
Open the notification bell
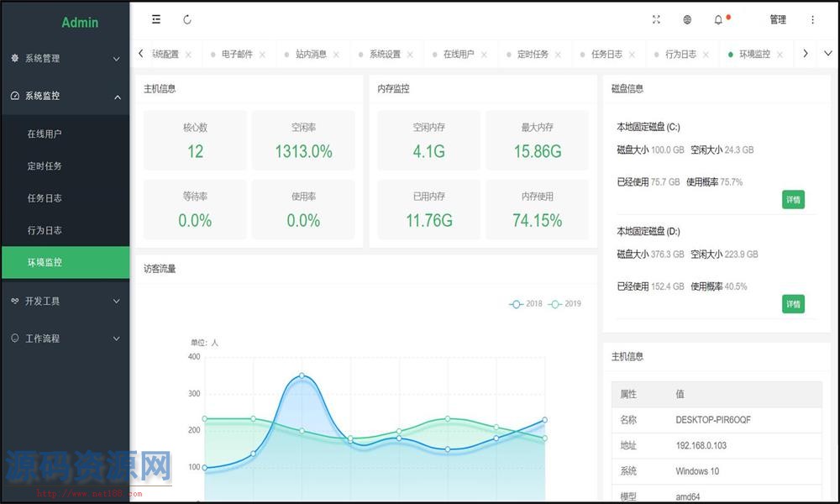(718, 20)
